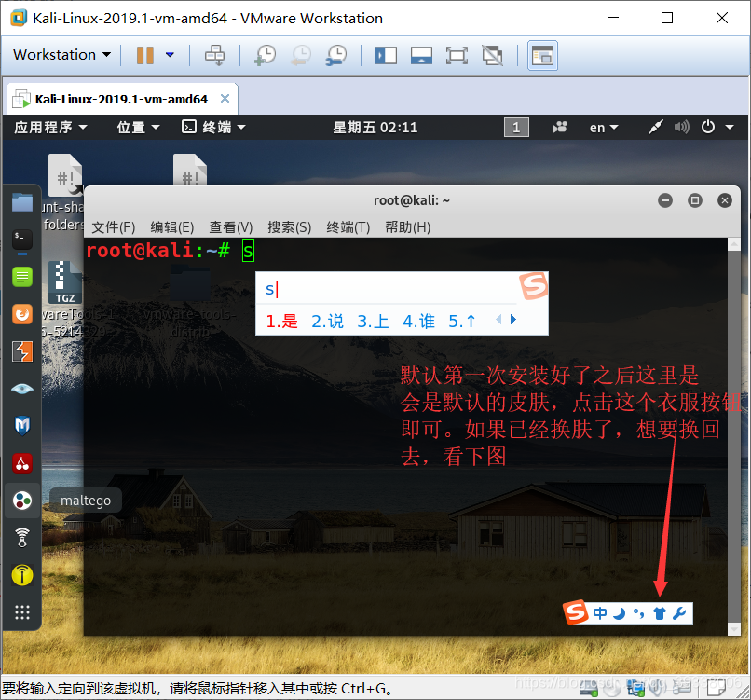Open the 帮助(H) terminal menu

[x=407, y=227]
